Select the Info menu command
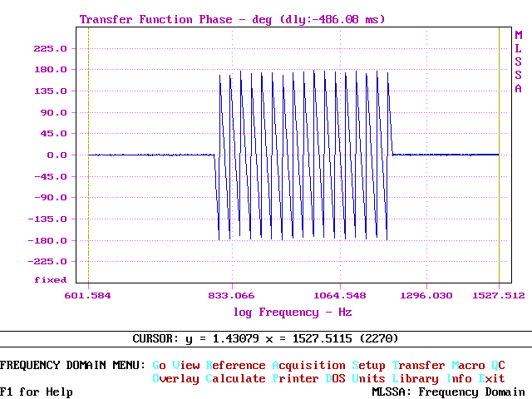Screen dimensions: 532x399 click(459, 379)
